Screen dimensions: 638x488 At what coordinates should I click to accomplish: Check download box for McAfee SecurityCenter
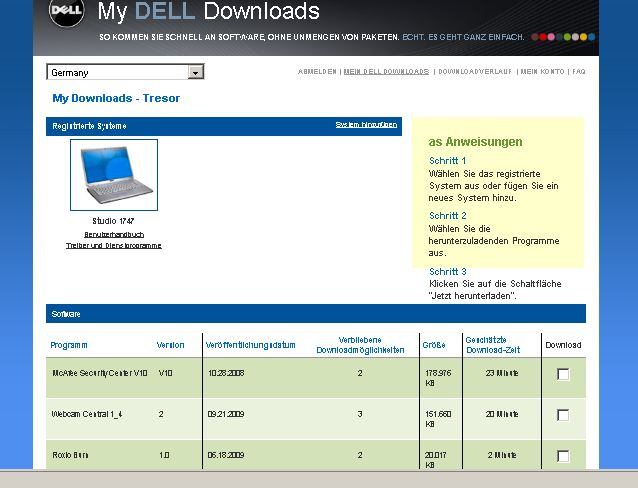click(563, 374)
